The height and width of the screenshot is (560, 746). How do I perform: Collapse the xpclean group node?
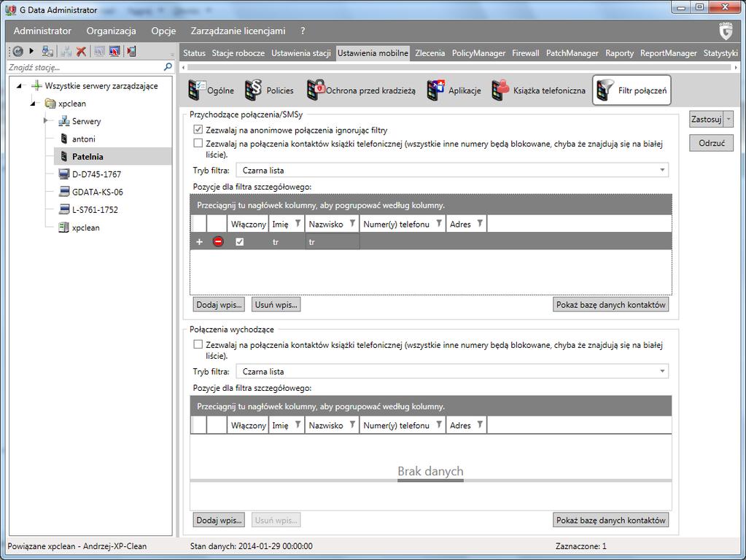[32, 104]
